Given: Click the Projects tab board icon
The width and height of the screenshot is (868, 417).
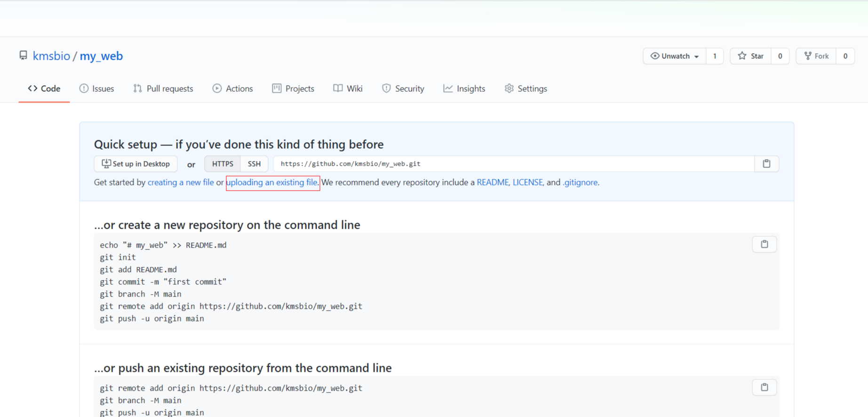Looking at the screenshot, I should [277, 88].
